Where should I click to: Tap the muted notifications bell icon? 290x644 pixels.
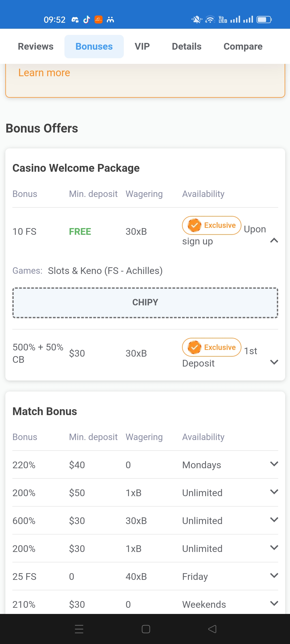(197, 20)
